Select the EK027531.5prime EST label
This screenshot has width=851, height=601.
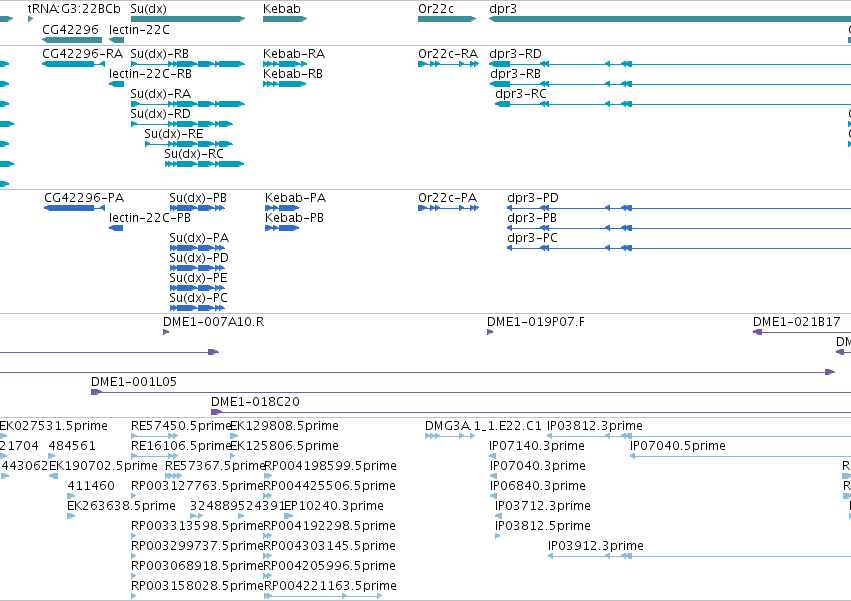tap(54, 426)
